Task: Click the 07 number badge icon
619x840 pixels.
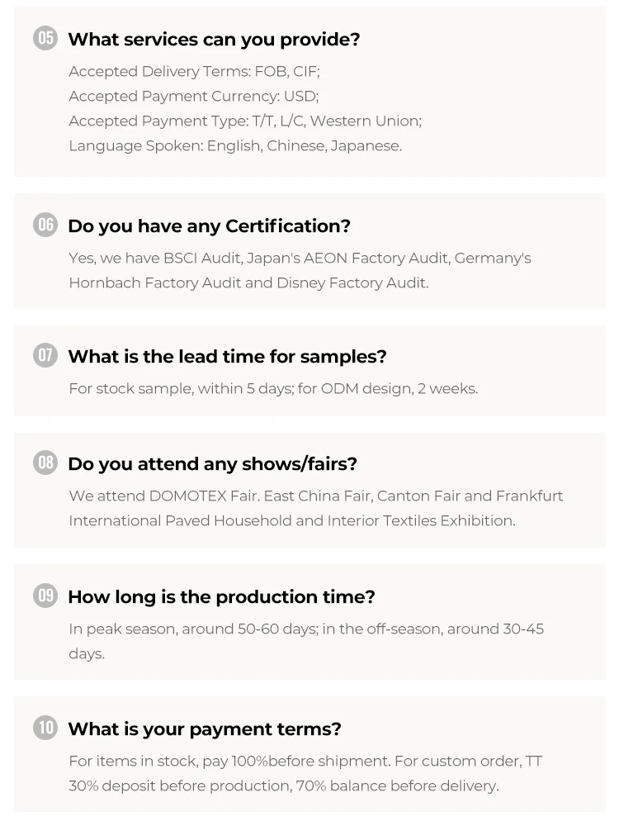Action: pyautogui.click(x=45, y=355)
